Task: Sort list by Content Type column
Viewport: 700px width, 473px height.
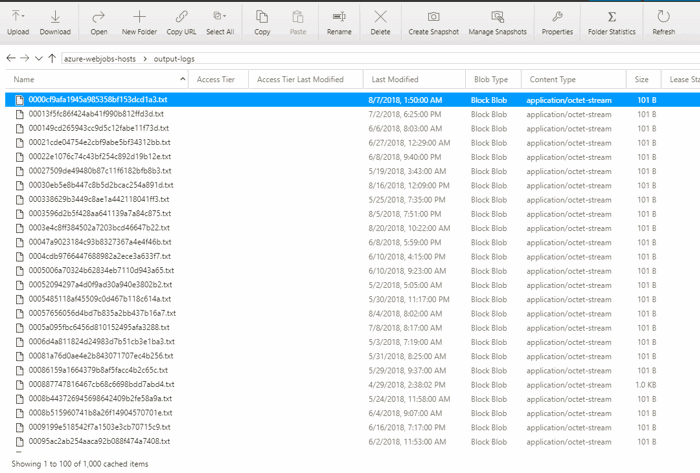Action: click(552, 79)
